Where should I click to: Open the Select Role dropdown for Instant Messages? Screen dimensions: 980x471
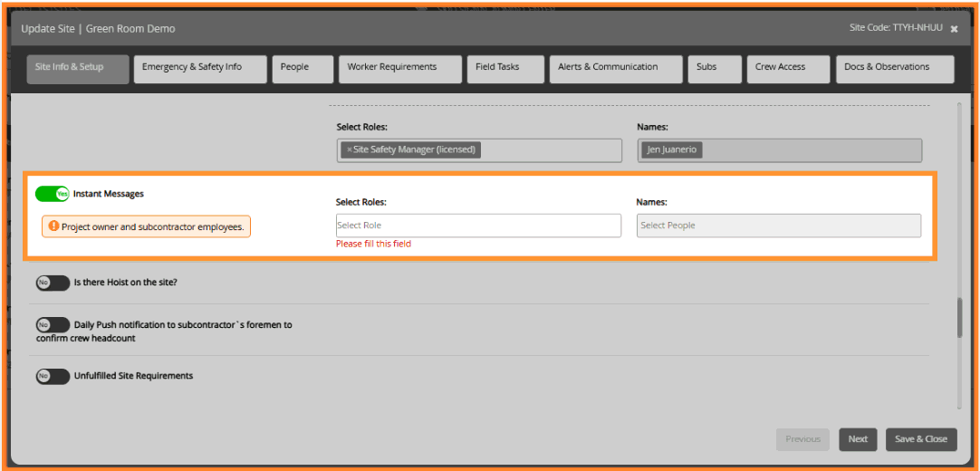478,226
